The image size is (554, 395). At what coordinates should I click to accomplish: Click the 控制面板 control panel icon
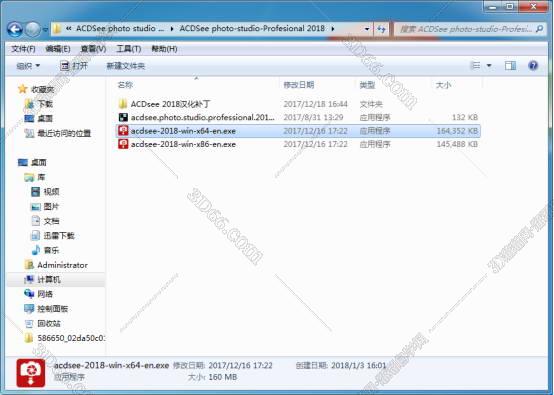(29, 309)
